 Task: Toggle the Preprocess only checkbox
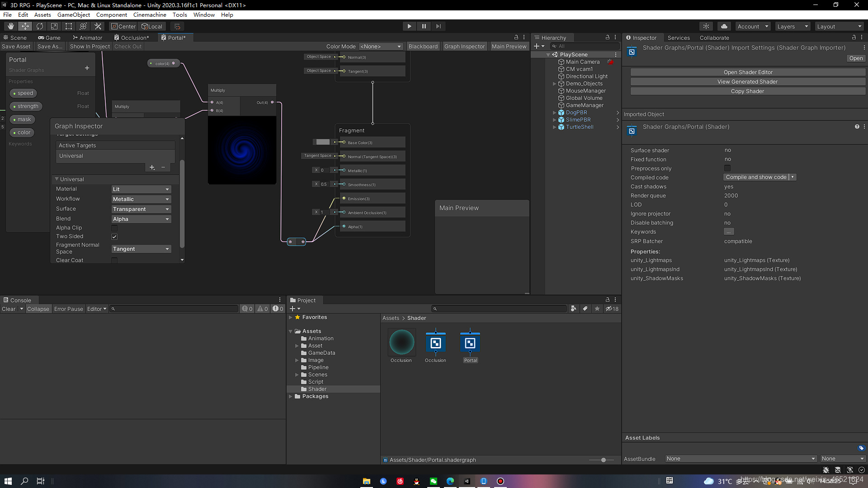coord(727,169)
